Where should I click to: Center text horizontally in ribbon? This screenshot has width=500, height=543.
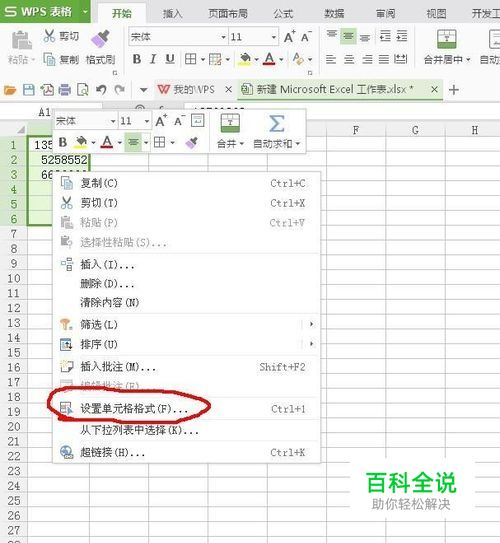pyautogui.click(x=349, y=59)
